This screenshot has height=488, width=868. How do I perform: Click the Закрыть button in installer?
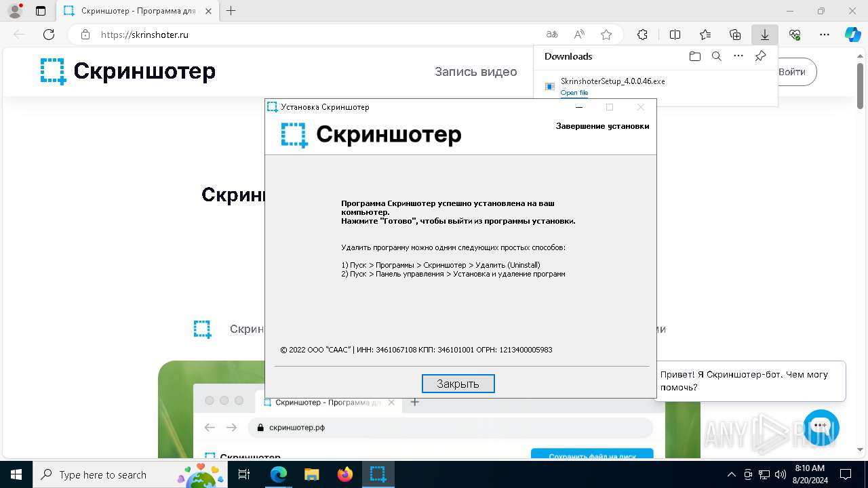coord(458,384)
